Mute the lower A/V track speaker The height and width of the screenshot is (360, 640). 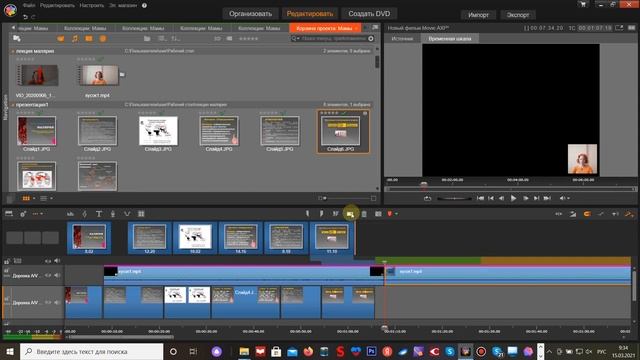[57, 302]
